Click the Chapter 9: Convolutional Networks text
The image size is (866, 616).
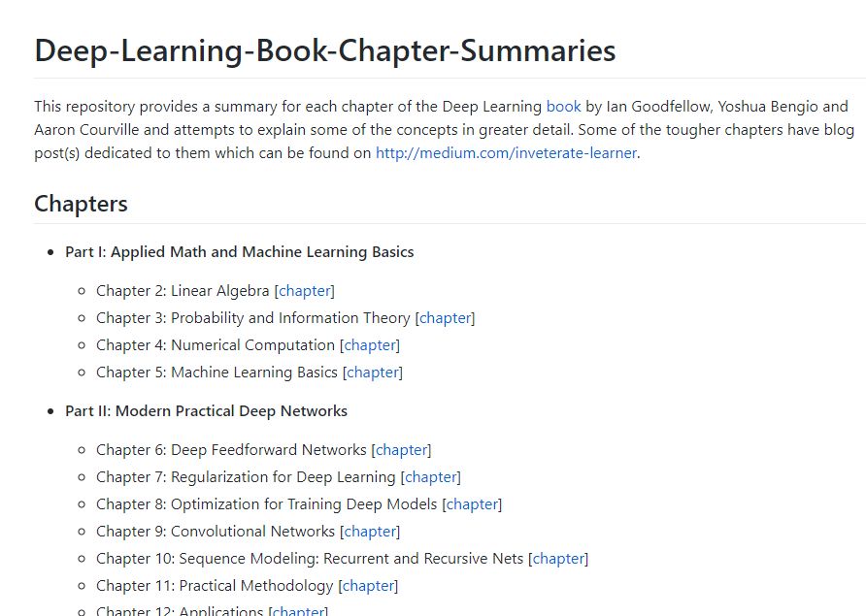216,531
